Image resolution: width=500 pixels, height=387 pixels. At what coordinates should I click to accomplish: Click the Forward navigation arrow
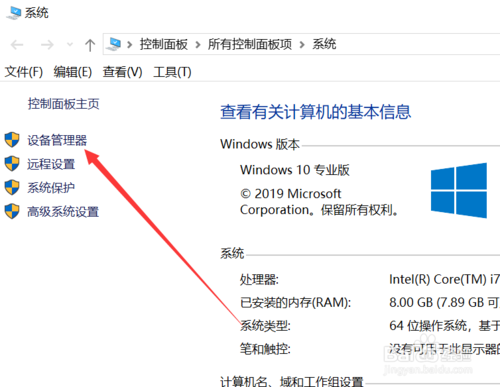(47, 45)
